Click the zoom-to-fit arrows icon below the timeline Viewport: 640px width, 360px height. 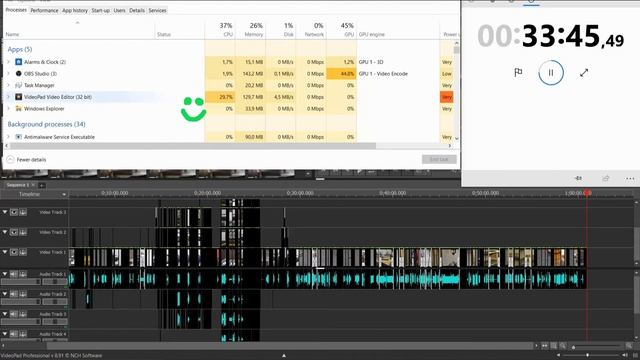544,346
